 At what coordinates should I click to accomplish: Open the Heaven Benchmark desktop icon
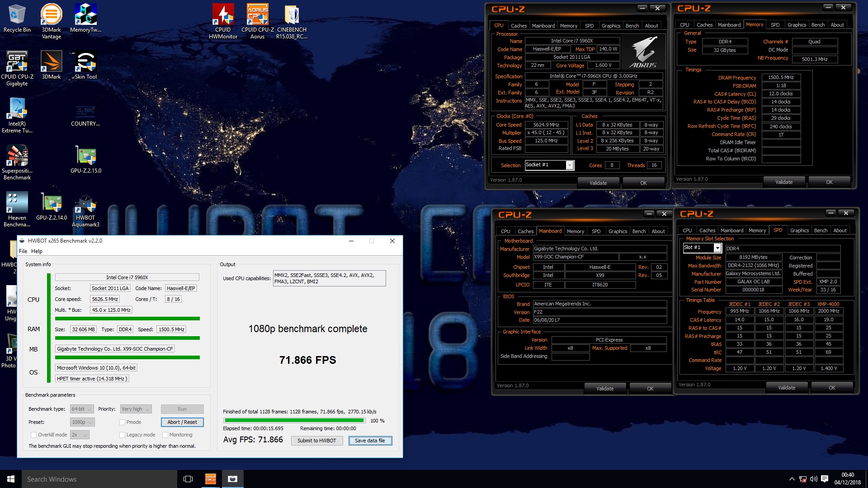(x=17, y=209)
